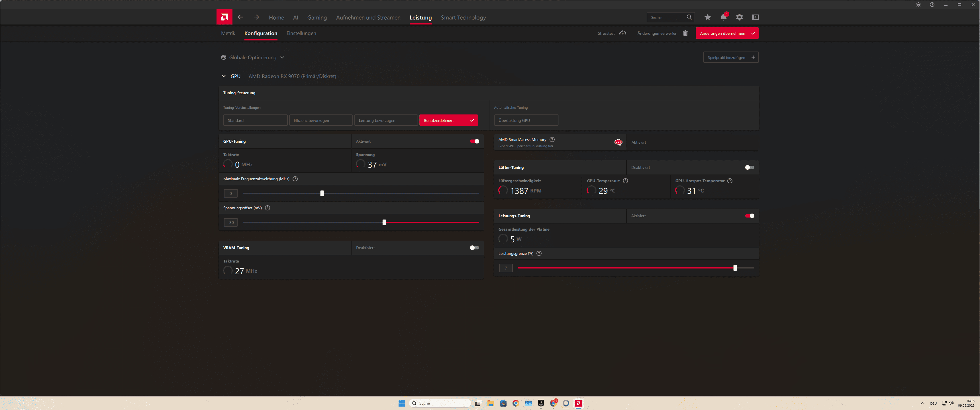Viewport: 980px width, 410px height.
Task: Collapse the GPU section chevron
Action: click(x=223, y=76)
